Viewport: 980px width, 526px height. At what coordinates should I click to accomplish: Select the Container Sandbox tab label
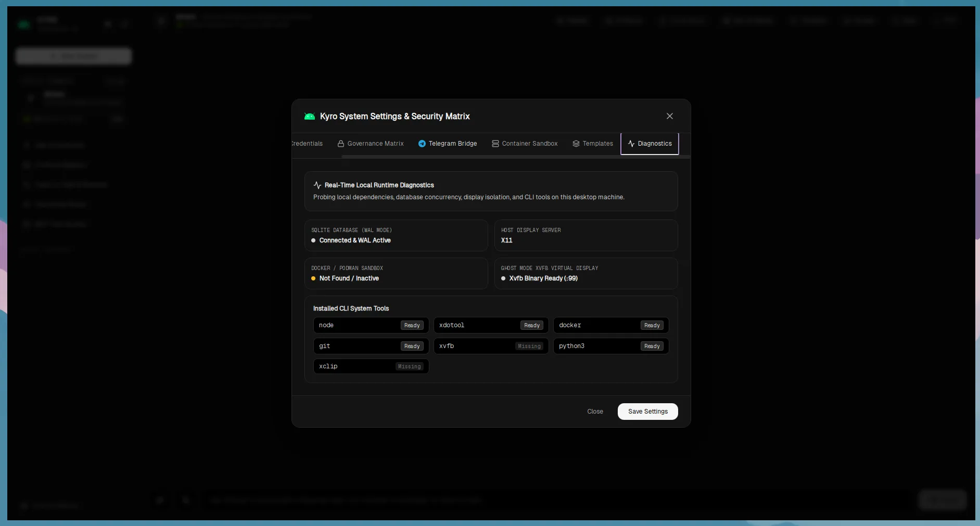(x=530, y=144)
